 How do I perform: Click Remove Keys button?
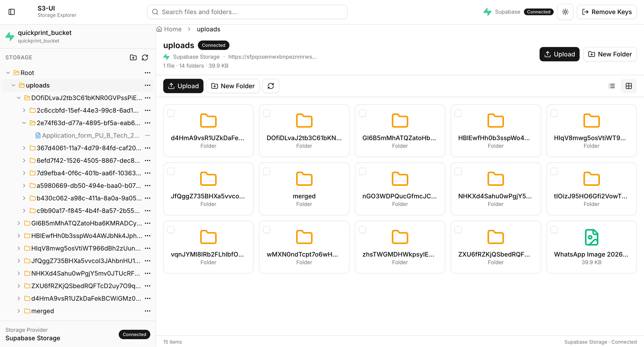pos(606,12)
